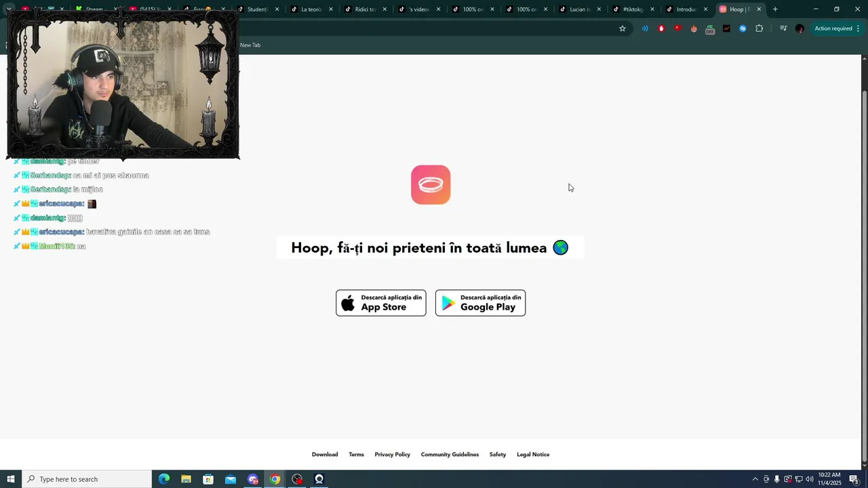Click the round blue extension icon
This screenshot has height=488, width=868.
point(743,28)
